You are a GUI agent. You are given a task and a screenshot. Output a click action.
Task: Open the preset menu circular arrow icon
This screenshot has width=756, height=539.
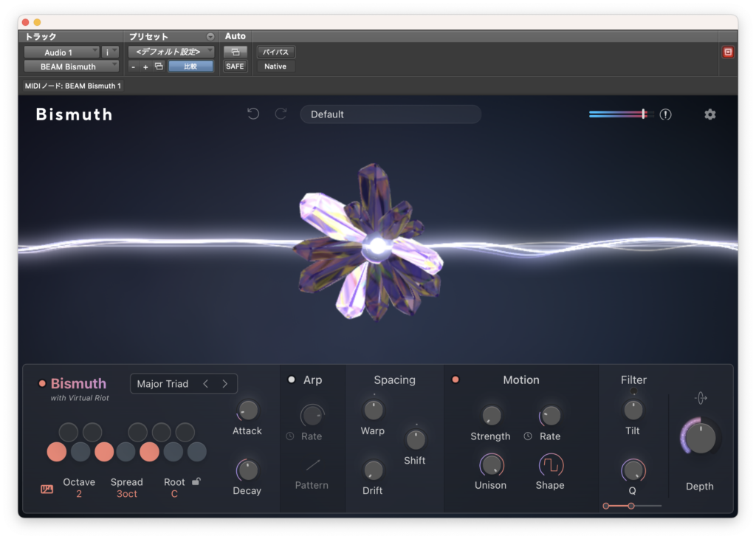210,37
